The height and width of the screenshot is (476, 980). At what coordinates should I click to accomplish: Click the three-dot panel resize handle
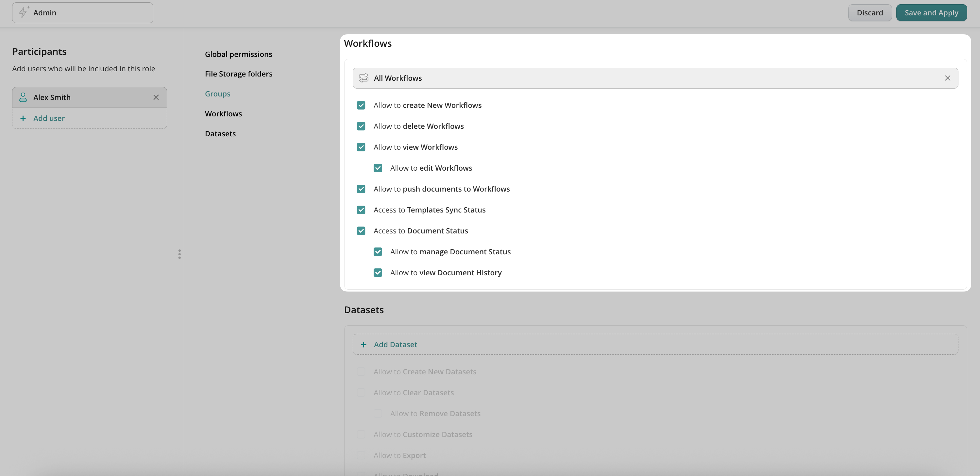click(179, 254)
